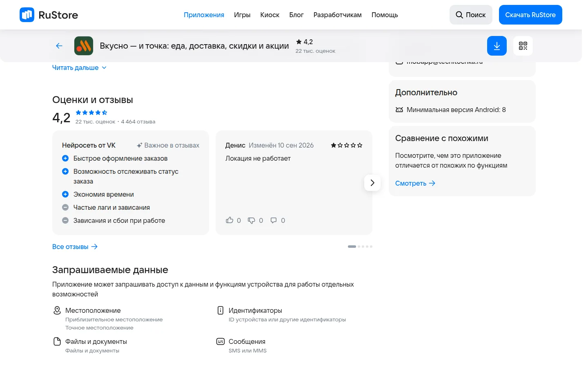Click the Сравнение с похожими heading
Viewport: 588px width, 368px height.
point(442,138)
